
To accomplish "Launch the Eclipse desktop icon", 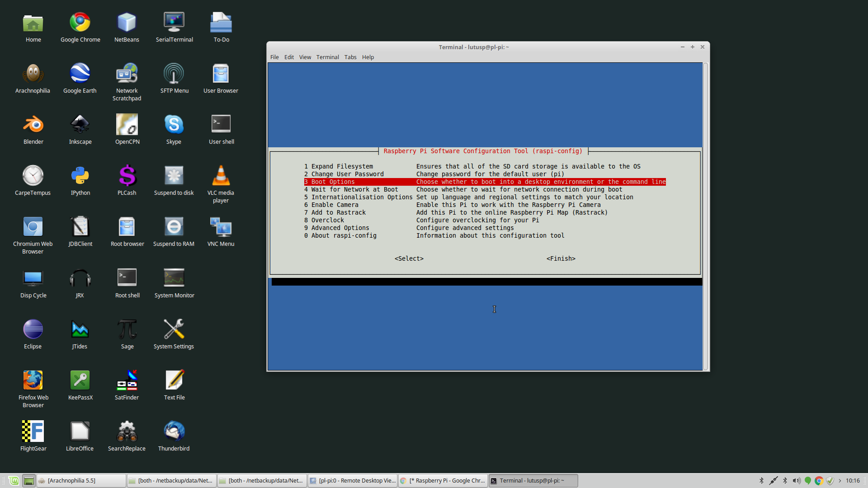I will (x=33, y=329).
